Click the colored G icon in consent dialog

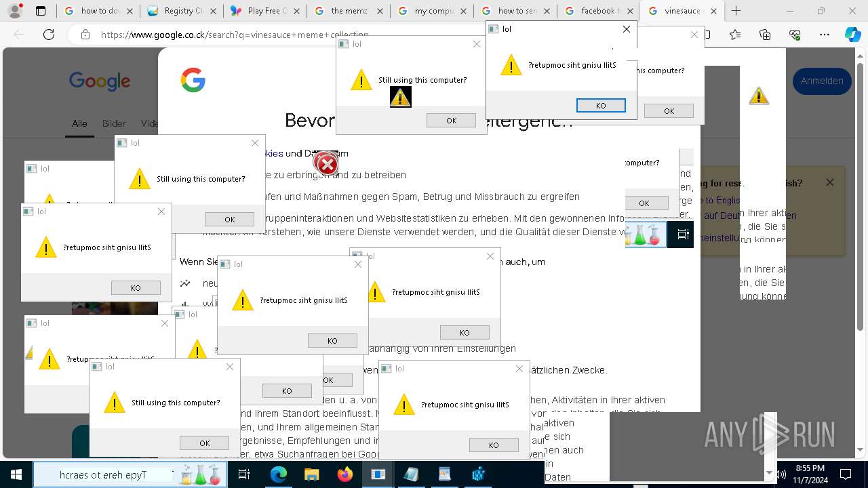pyautogui.click(x=193, y=80)
